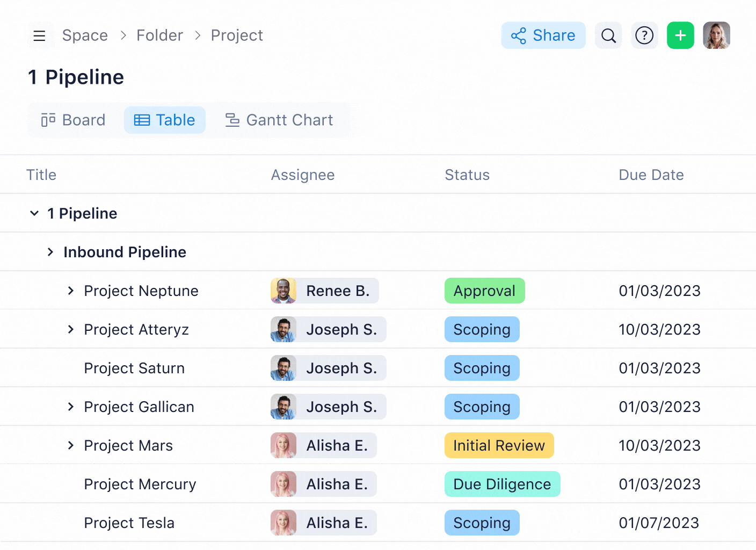Sort by the Title column header
Image resolution: width=756 pixels, height=550 pixels.
(41, 175)
